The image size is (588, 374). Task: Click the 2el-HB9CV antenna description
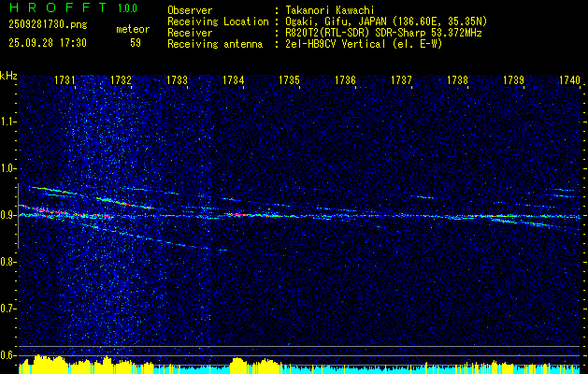[x=364, y=44]
